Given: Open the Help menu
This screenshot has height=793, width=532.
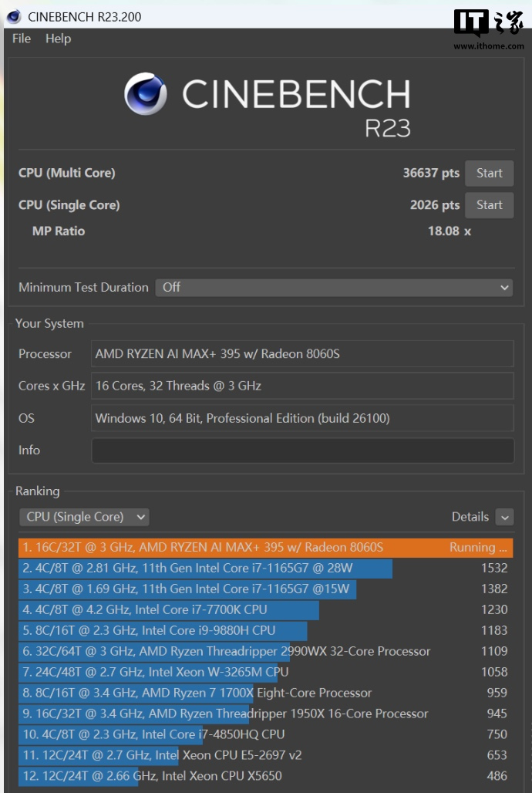Looking at the screenshot, I should [x=58, y=39].
